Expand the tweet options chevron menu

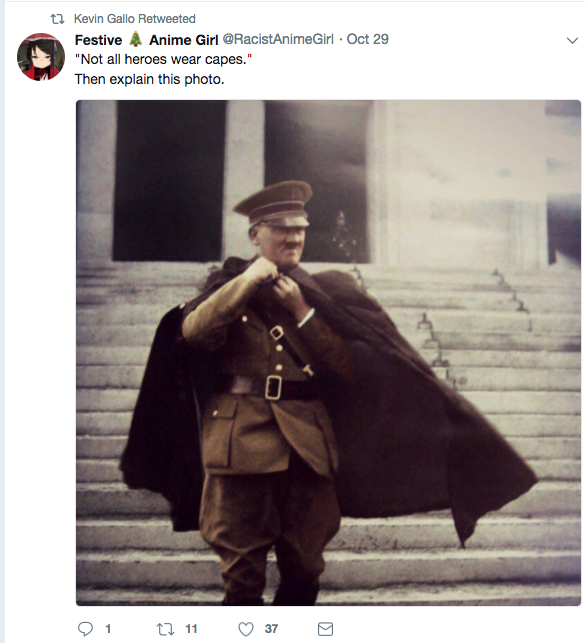572,40
